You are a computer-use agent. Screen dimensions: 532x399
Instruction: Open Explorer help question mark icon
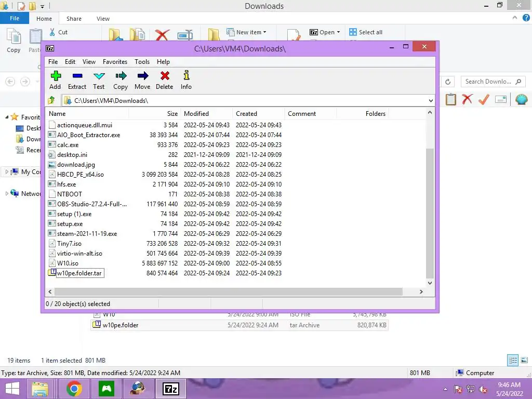pos(526,18)
